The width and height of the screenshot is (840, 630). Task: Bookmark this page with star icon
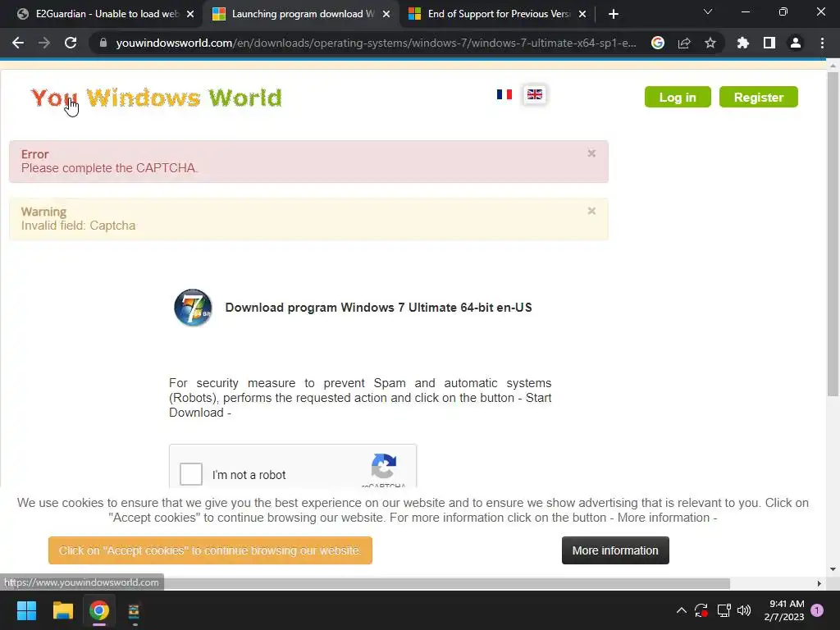[x=710, y=43]
